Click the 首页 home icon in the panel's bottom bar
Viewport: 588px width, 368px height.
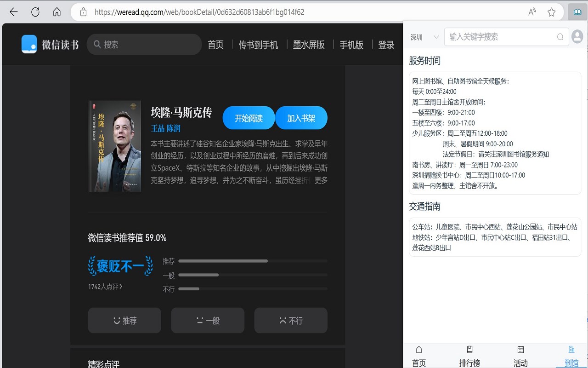point(418,350)
